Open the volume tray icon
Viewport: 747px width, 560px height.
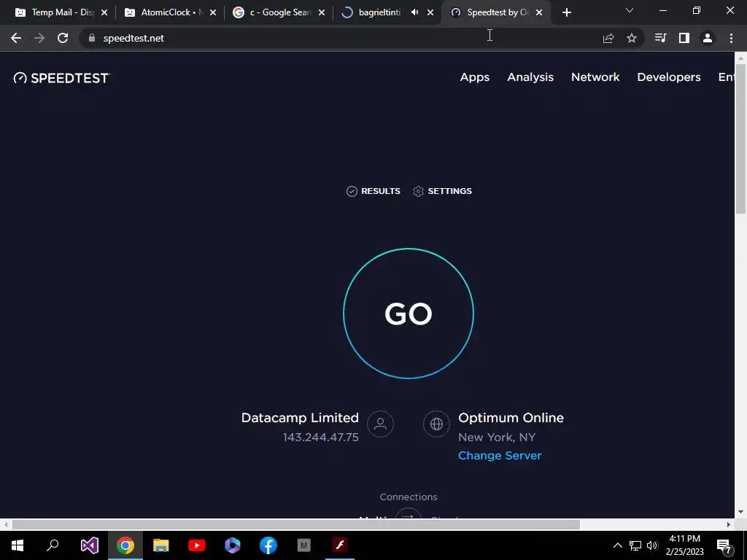(x=652, y=545)
